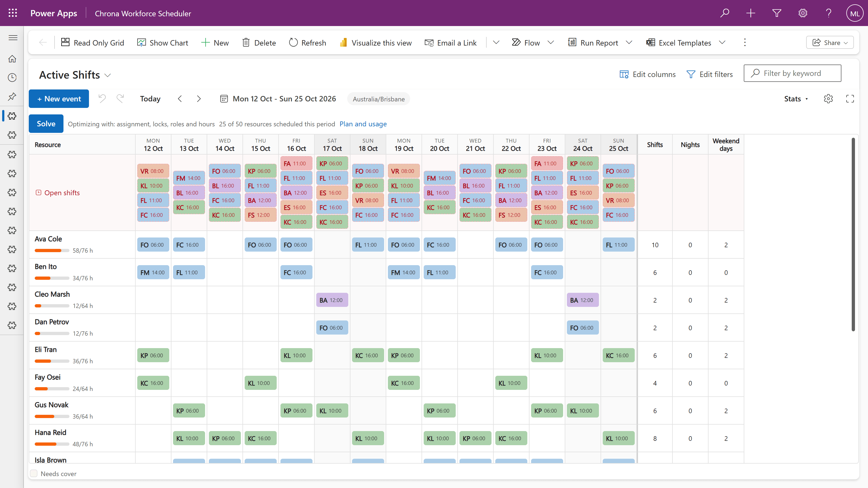Open the Share dropdown button
Screen dimensions: 868x488
pyautogui.click(x=829, y=43)
